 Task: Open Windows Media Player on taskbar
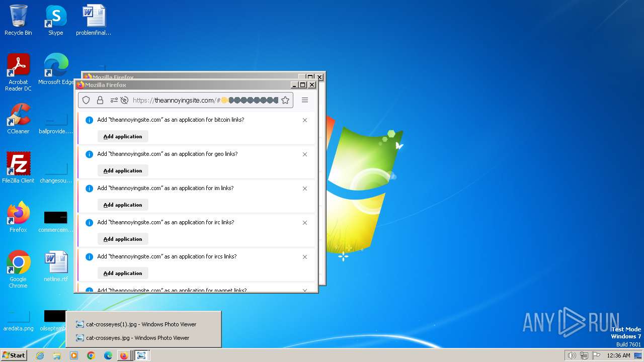coord(74,355)
